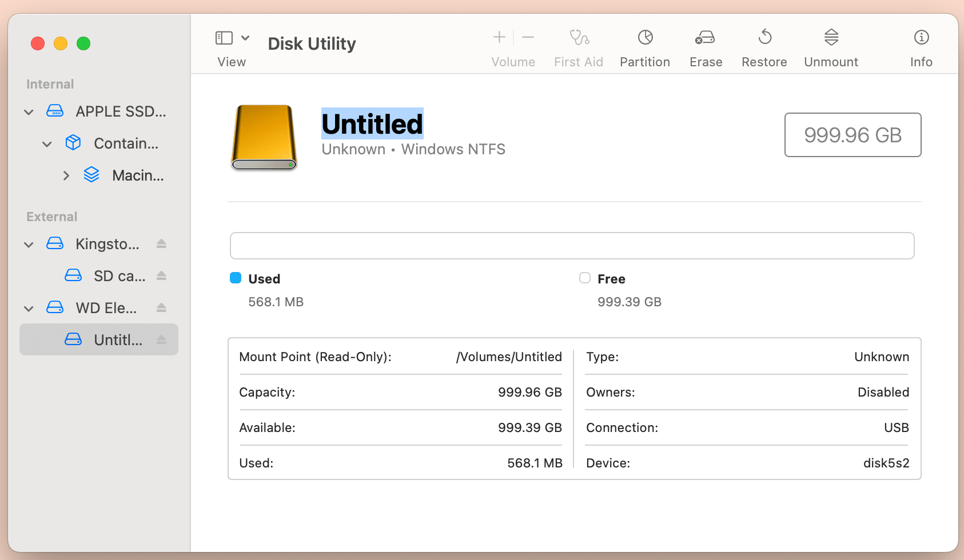Expand the Macintosh HD tree item
The width and height of the screenshot is (964, 560).
(x=66, y=175)
